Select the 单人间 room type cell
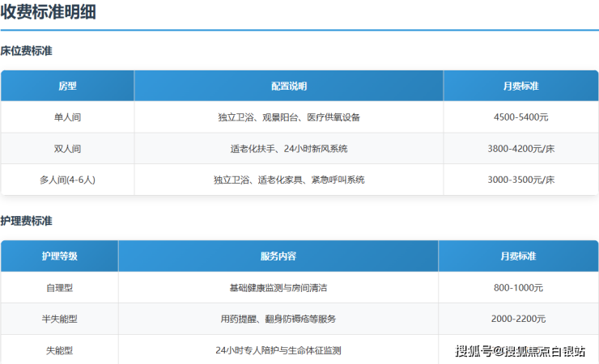This screenshot has width=599, height=364. click(x=67, y=117)
